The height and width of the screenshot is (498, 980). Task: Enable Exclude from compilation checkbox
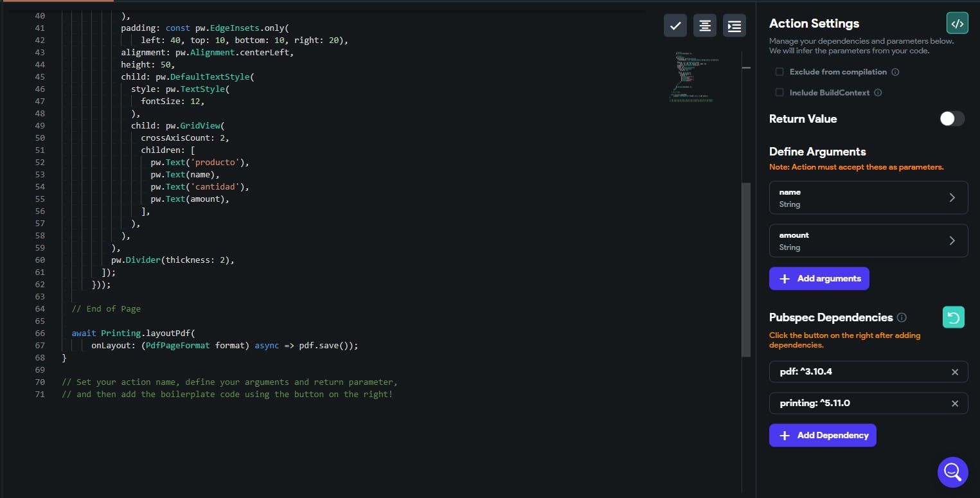[x=780, y=72]
